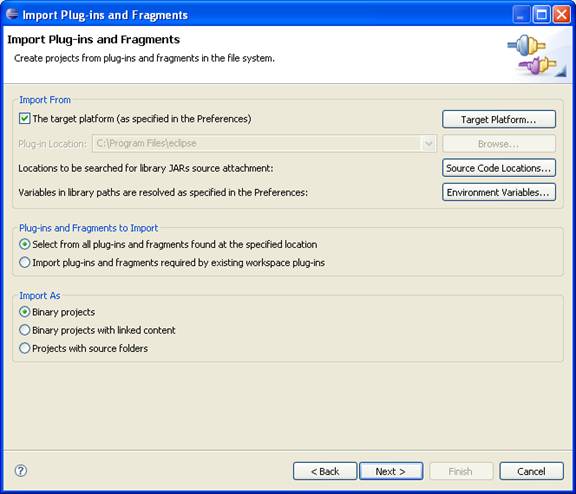Click the Finish button
Screen dimensions: 576x494
(461, 471)
